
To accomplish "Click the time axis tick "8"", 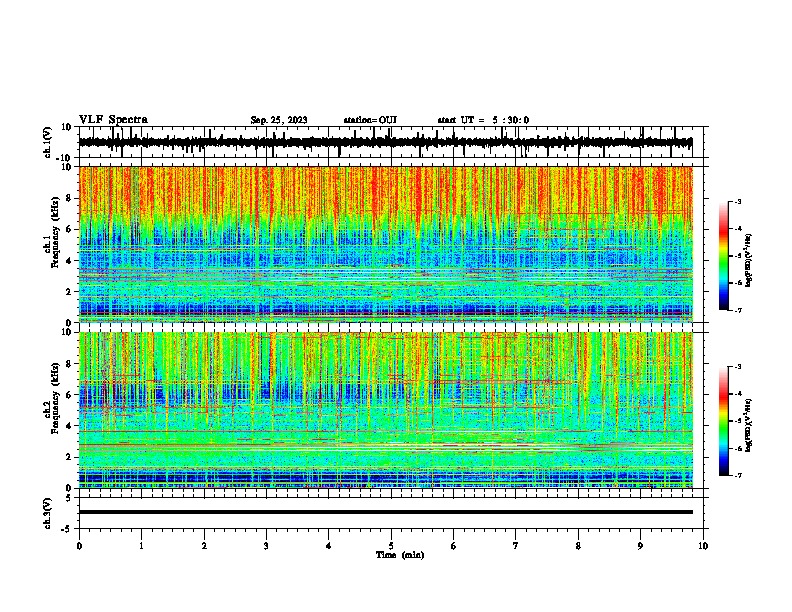I will point(578,546).
